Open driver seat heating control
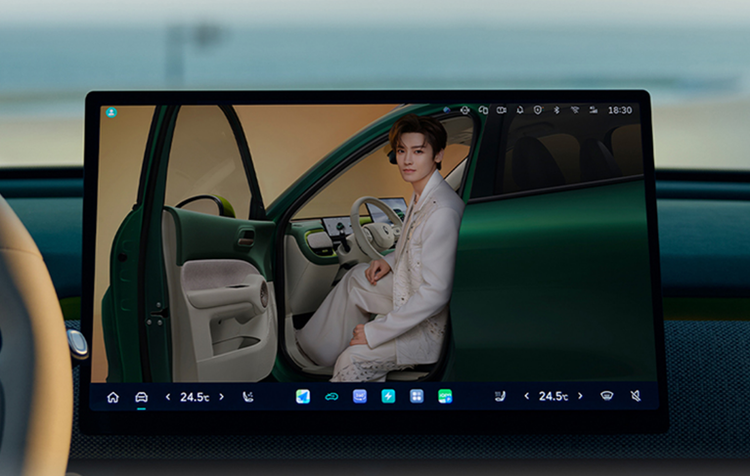750x476 pixels. [x=248, y=397]
